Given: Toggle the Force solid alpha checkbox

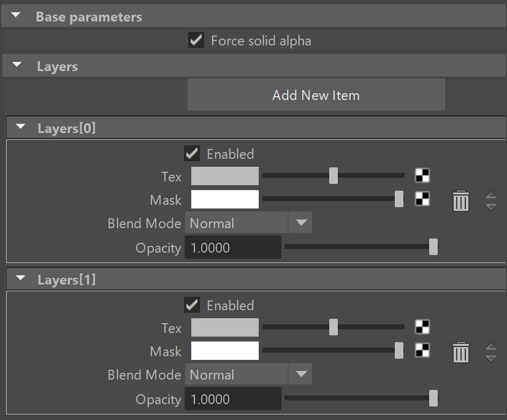Looking at the screenshot, I should [196, 40].
